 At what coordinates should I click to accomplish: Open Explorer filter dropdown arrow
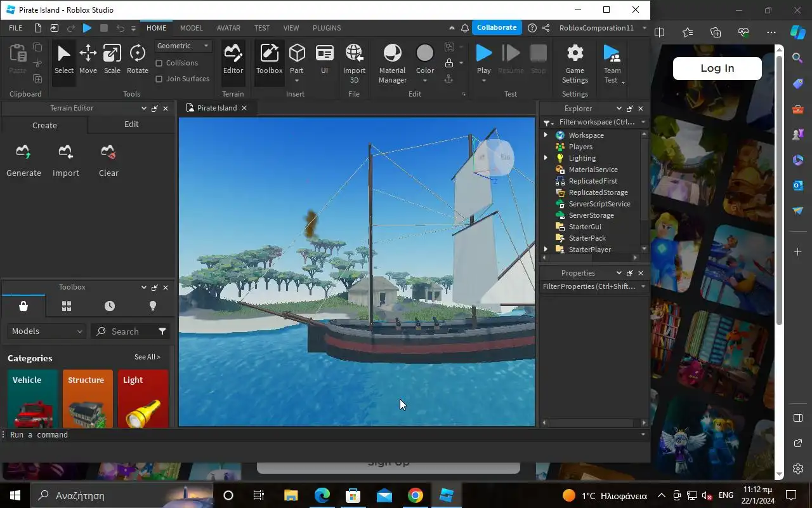click(643, 122)
